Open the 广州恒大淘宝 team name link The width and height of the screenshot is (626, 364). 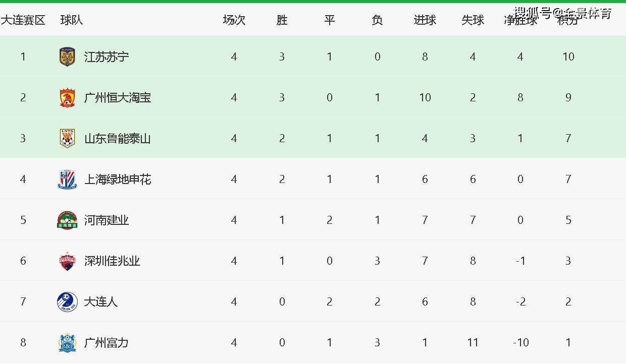[x=118, y=97]
